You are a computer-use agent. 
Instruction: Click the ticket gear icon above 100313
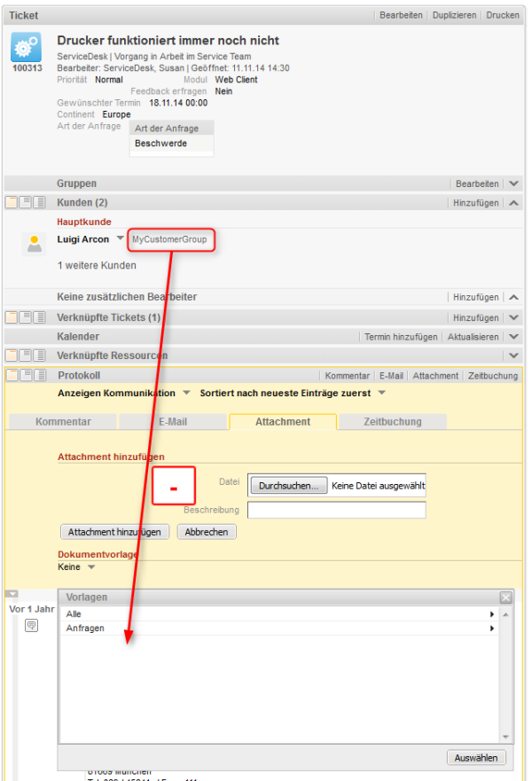pyautogui.click(x=26, y=47)
